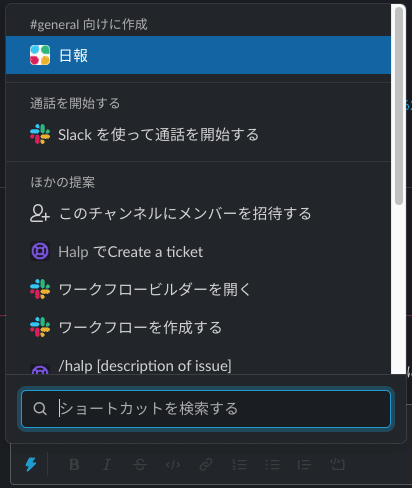The width and height of the screenshot is (412, 488).
Task: Choose このチャンネルにメンバーを招待する
Action: (x=198, y=213)
